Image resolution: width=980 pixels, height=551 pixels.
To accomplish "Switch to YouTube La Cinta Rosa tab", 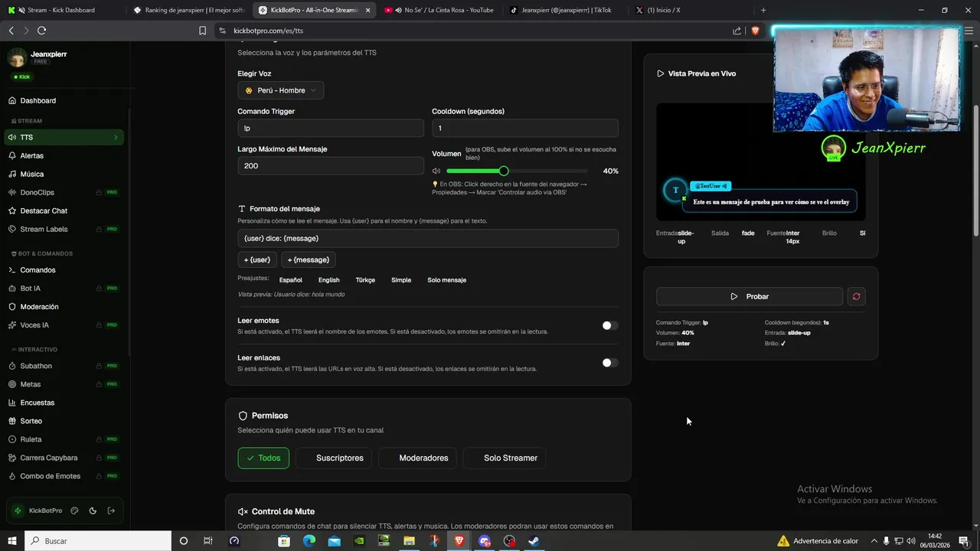I will point(439,10).
